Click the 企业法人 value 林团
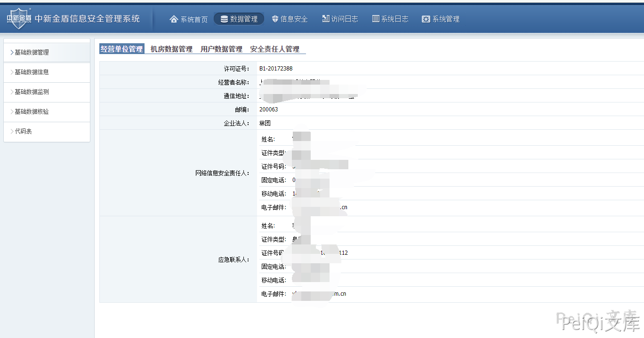The width and height of the screenshot is (644, 338). tap(265, 123)
